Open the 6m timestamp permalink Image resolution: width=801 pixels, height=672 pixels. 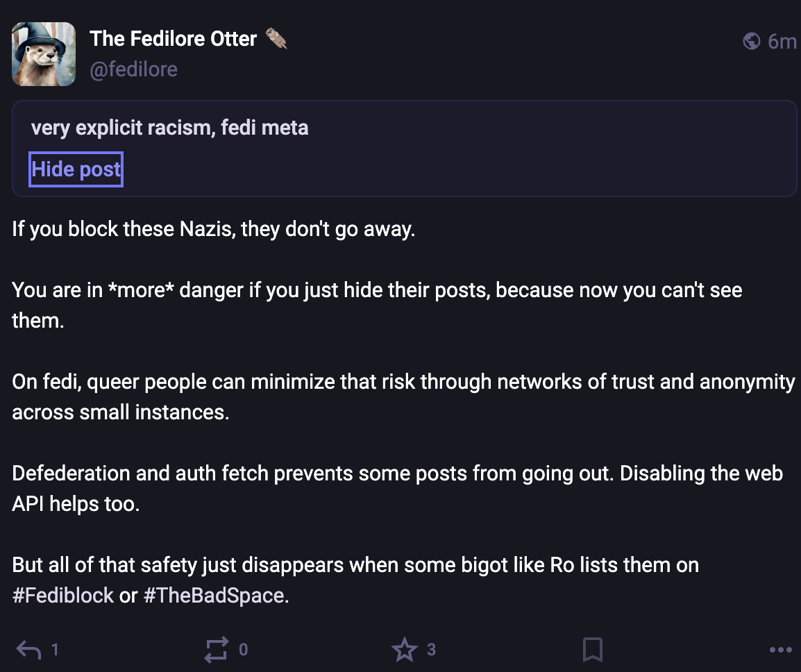click(782, 42)
